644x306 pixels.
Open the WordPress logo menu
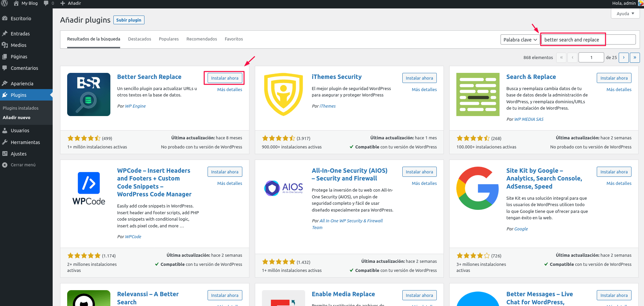click(5, 3)
